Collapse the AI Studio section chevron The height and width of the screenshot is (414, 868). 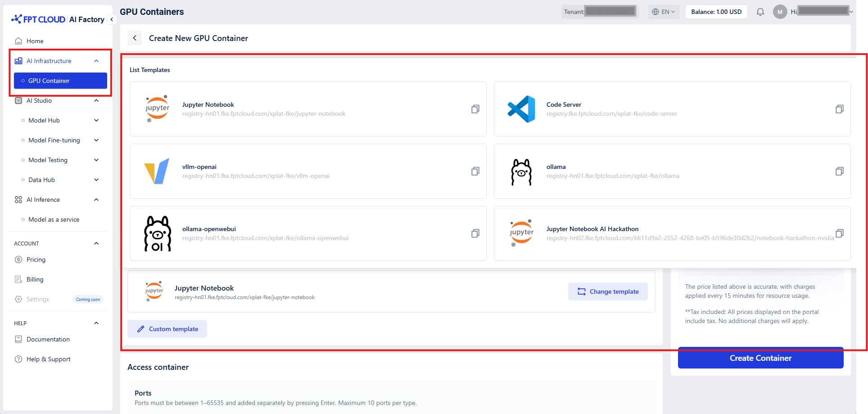pyautogui.click(x=96, y=100)
